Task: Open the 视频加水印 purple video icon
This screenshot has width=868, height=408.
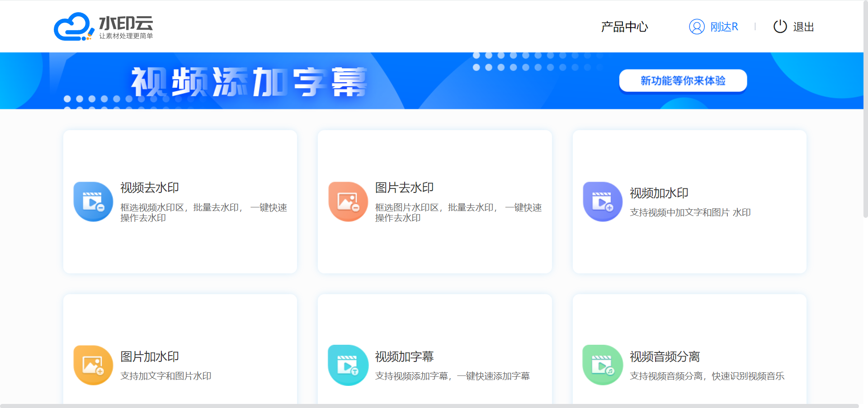Action: (603, 202)
